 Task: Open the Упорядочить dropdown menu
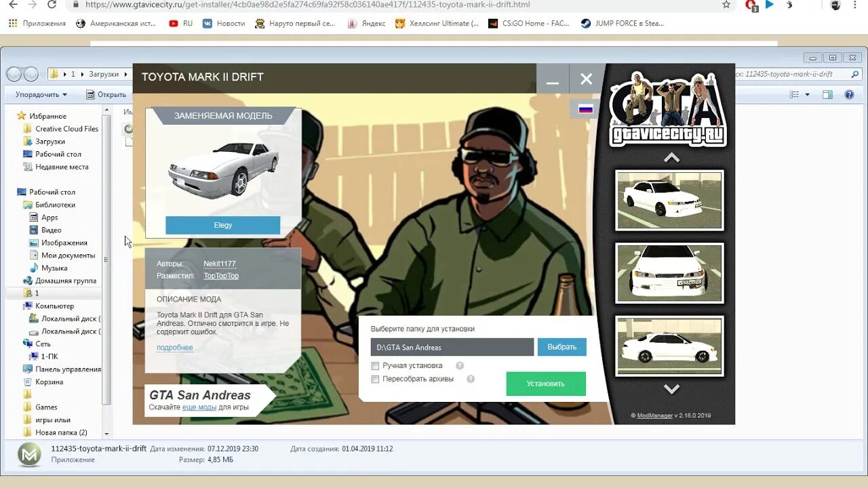click(41, 95)
